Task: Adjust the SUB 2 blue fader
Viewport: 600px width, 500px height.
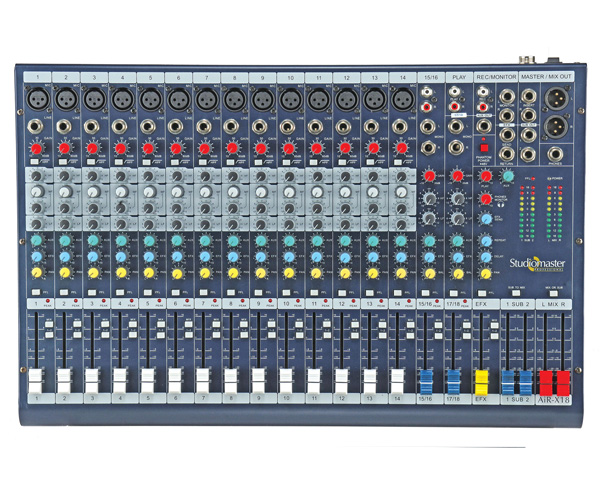Action: (x=525, y=382)
